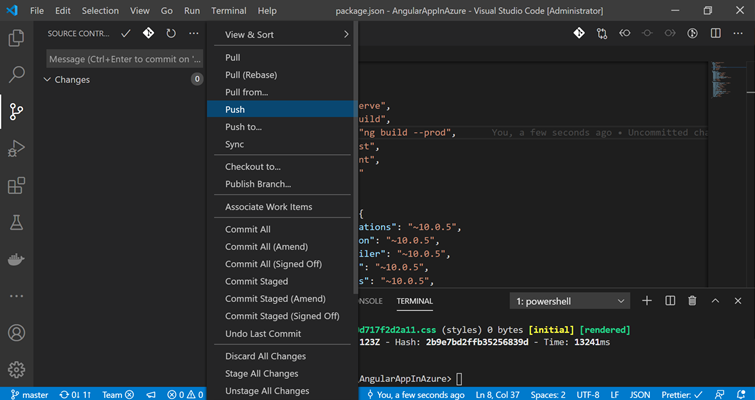Click synchronize changes indicator in status bar
755x400 pixels.
pos(75,395)
